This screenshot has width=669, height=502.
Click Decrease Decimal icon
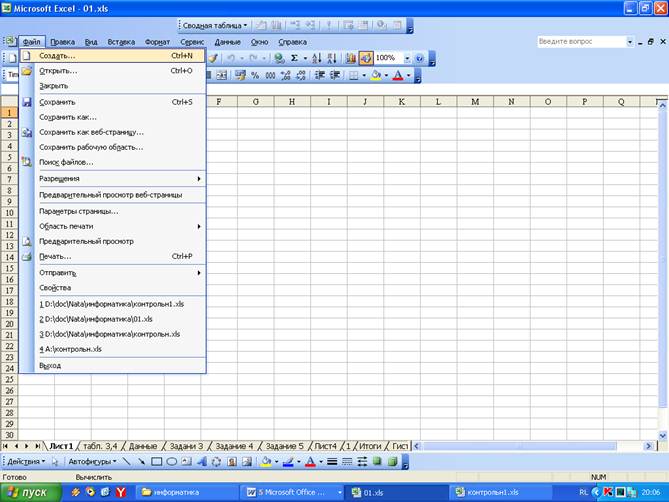coord(301,76)
